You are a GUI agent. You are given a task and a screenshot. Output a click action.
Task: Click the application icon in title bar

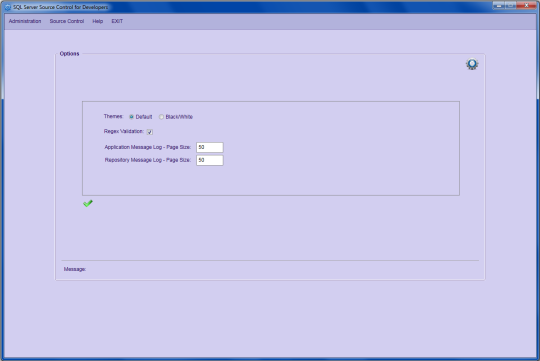[8, 7]
